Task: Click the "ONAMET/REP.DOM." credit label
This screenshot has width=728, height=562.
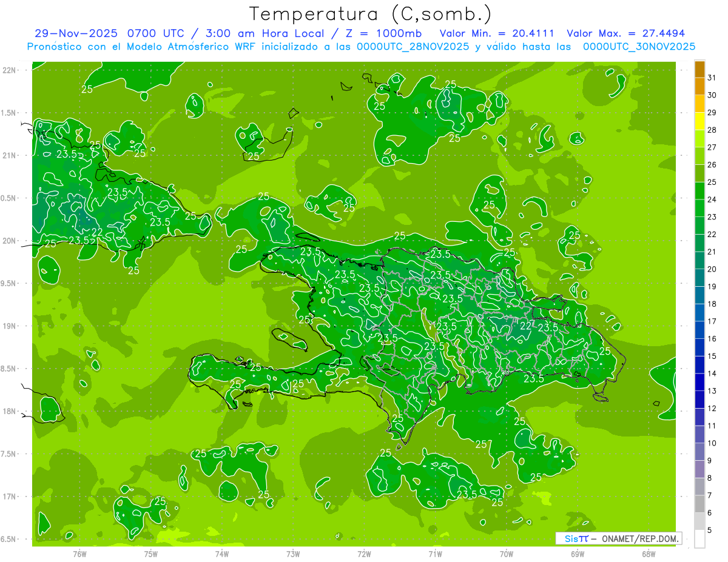Action: coord(641,538)
